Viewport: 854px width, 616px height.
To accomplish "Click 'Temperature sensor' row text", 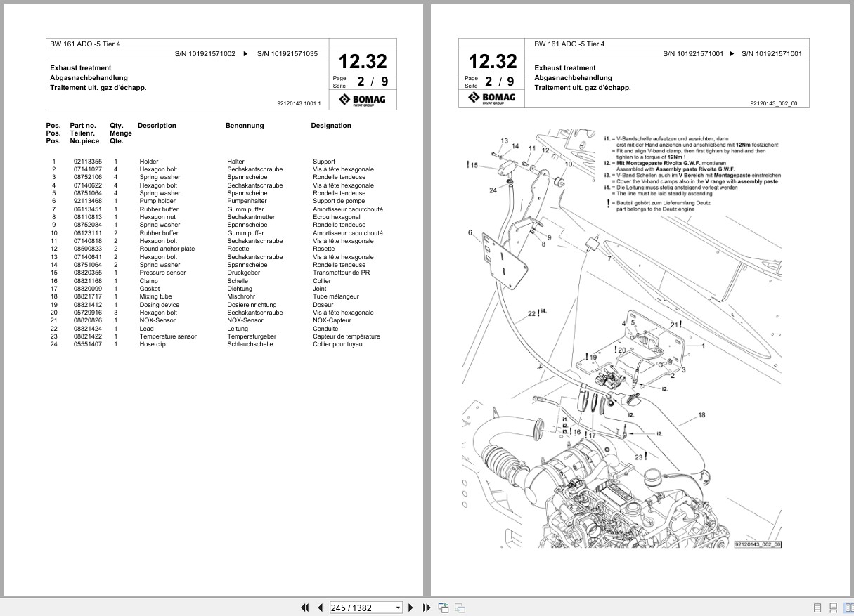I will click(x=167, y=336).
